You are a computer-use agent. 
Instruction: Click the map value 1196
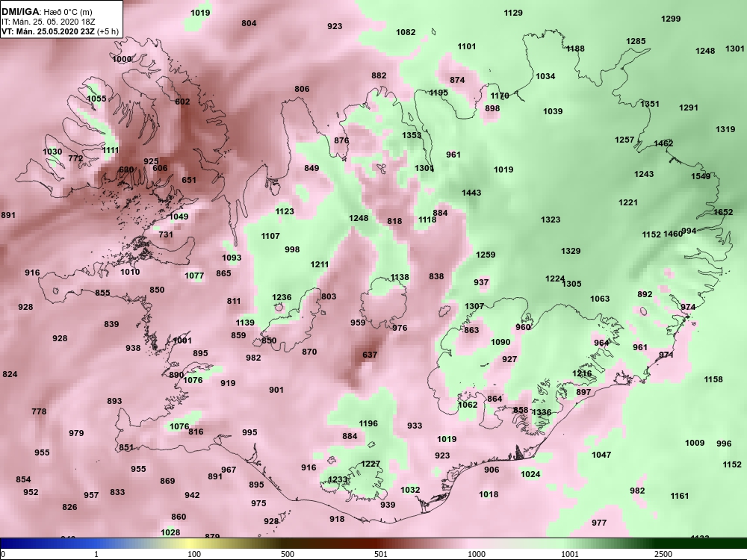point(368,423)
